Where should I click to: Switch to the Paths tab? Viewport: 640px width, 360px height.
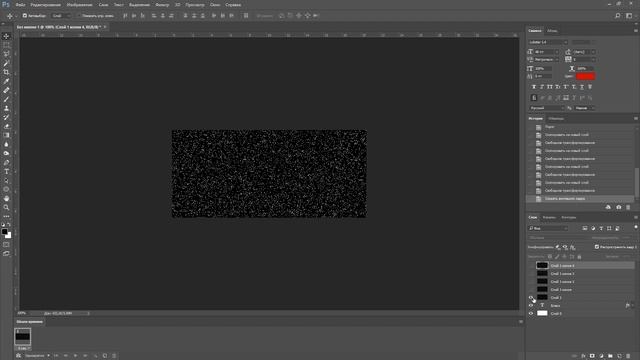point(569,217)
